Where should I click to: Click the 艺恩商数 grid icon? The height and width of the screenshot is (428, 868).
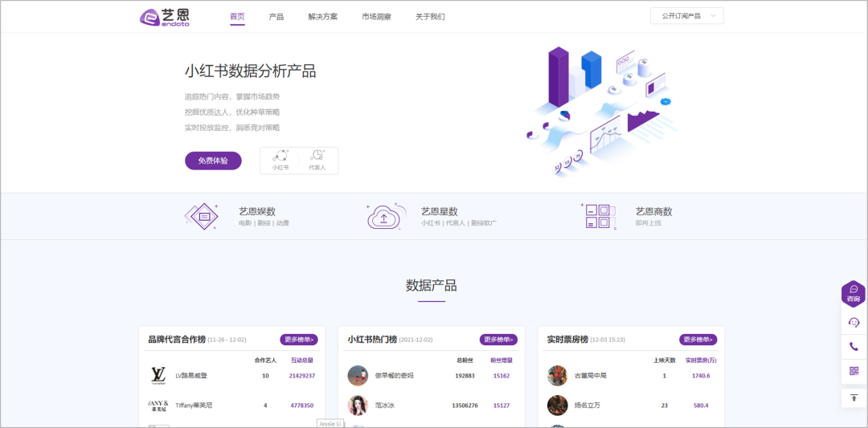598,216
